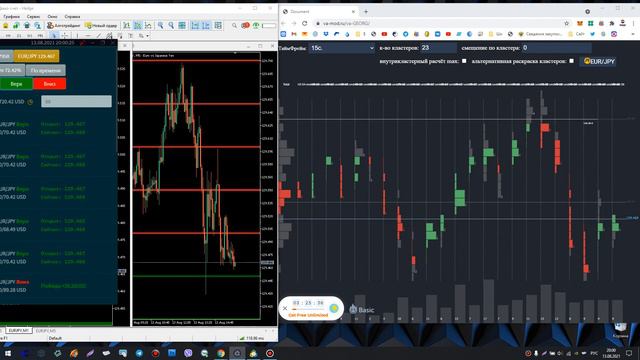Reload the Chrome page

pyautogui.click(x=304, y=23)
